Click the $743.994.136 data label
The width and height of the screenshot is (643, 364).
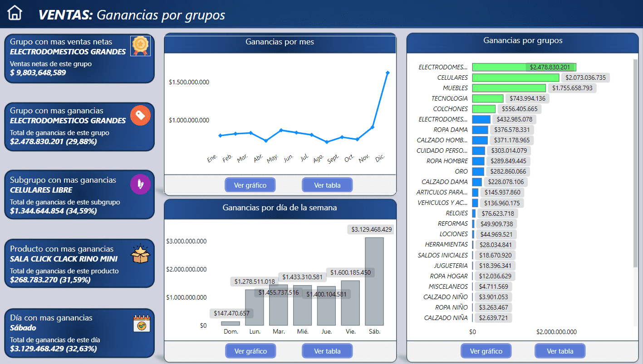coord(527,98)
